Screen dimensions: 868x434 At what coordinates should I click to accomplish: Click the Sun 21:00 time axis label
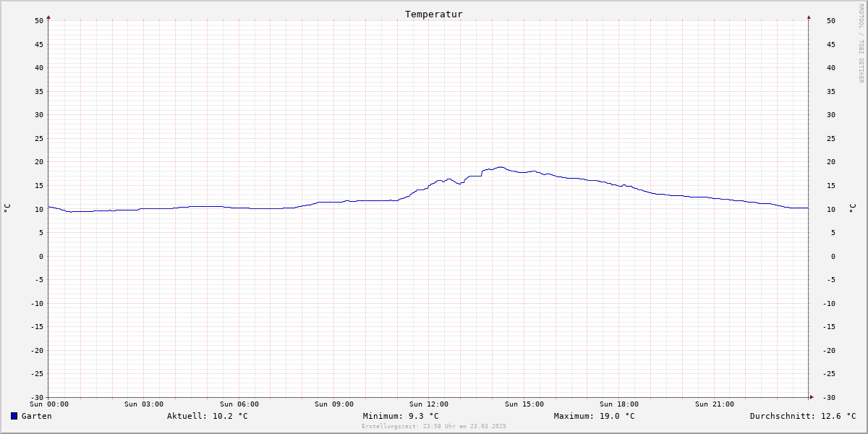pyautogui.click(x=715, y=404)
